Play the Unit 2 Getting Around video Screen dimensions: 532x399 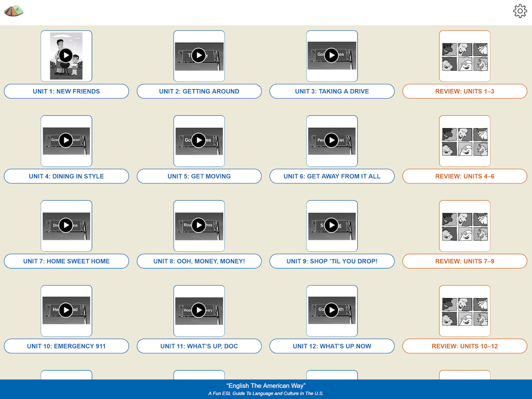coord(199,55)
